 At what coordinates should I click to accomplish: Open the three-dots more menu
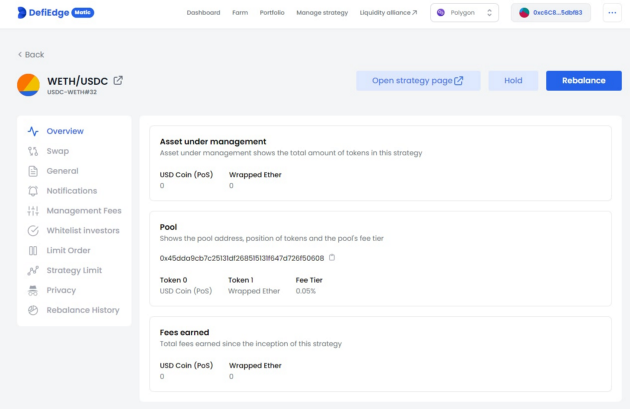[612, 12]
